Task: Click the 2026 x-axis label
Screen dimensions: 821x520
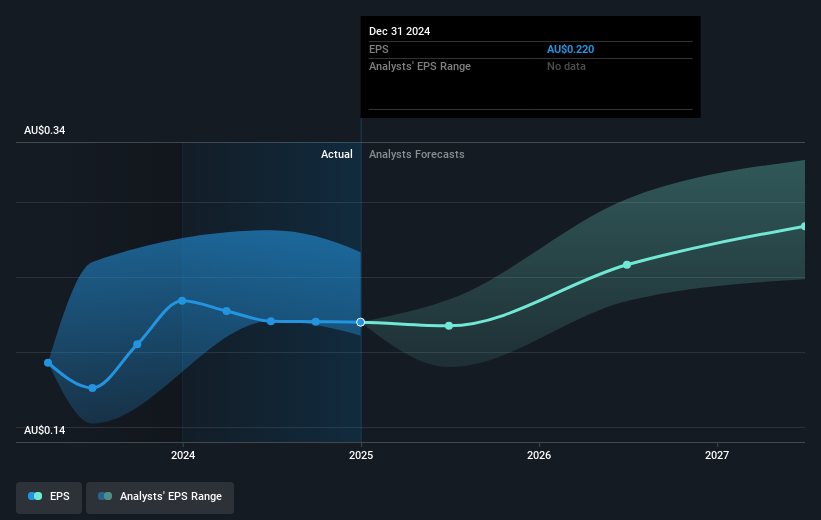Action: (x=539, y=455)
